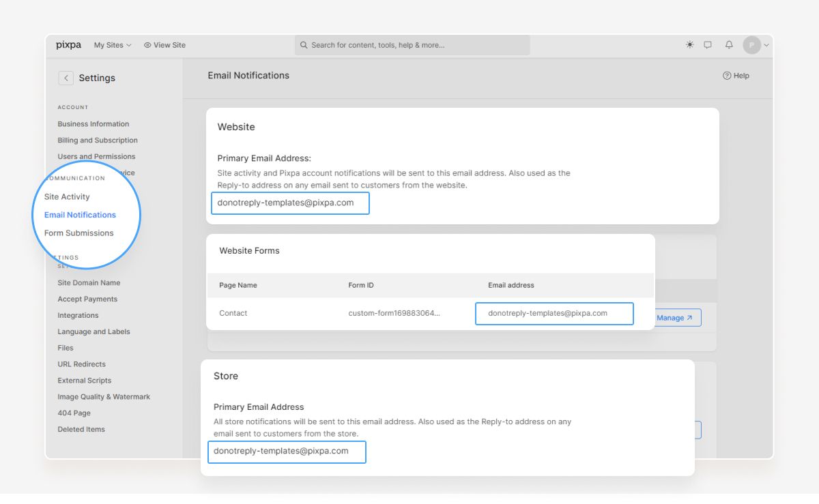Select Form Submissions in the sidebar

(80, 233)
